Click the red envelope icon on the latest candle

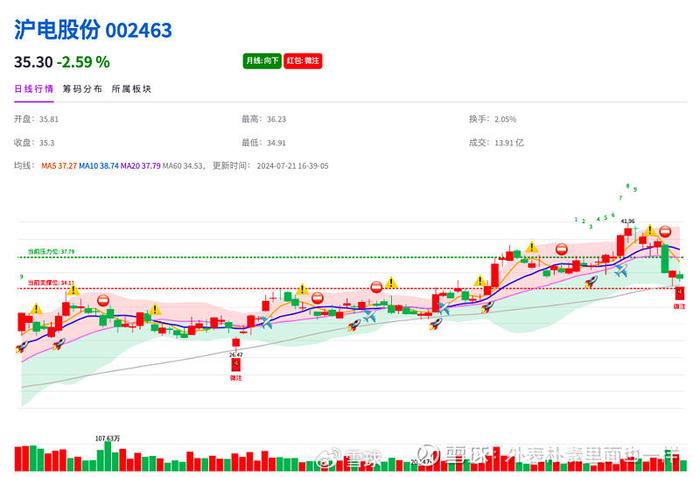[x=679, y=293]
